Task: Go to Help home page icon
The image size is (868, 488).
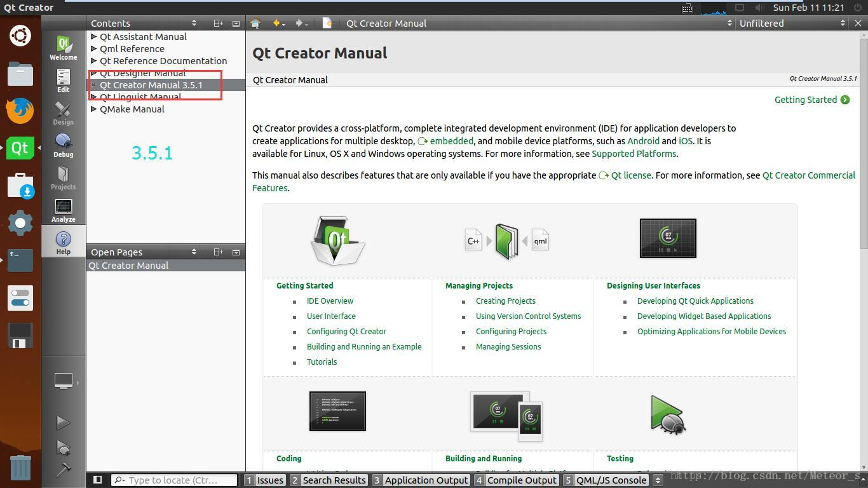Action: (x=255, y=23)
